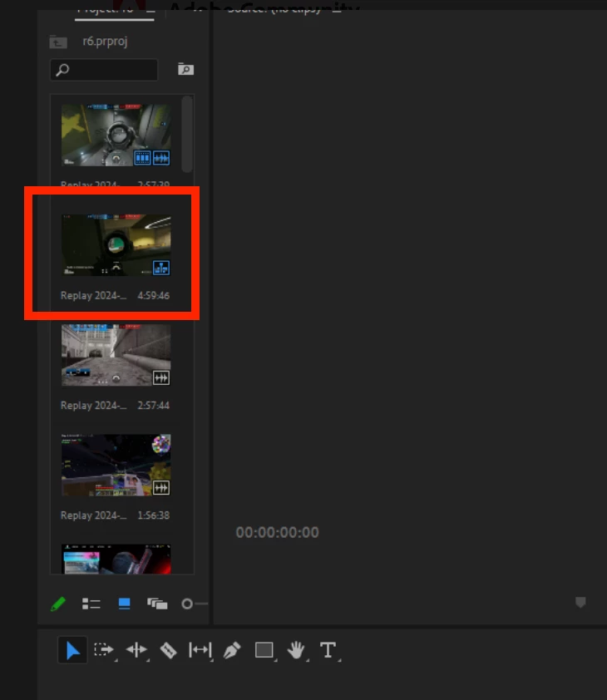The image size is (607, 700).
Task: Go up a folder level icon
Action: point(58,42)
